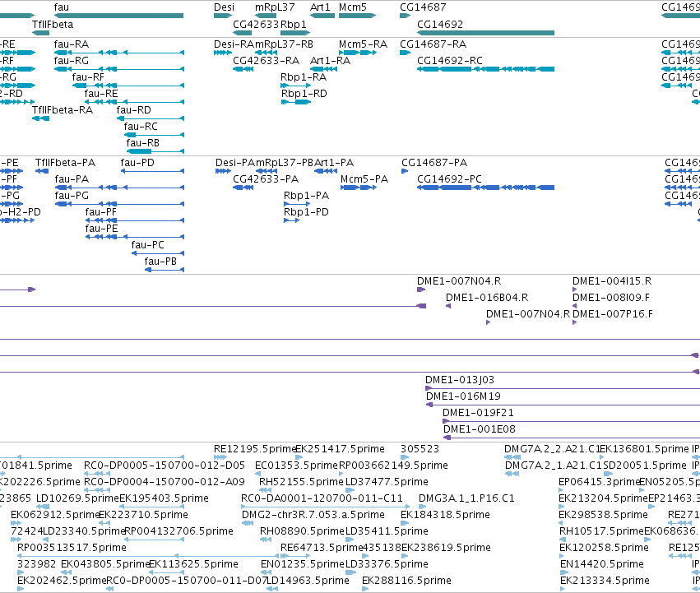Select the fau-RE transcript label

[x=101, y=94]
